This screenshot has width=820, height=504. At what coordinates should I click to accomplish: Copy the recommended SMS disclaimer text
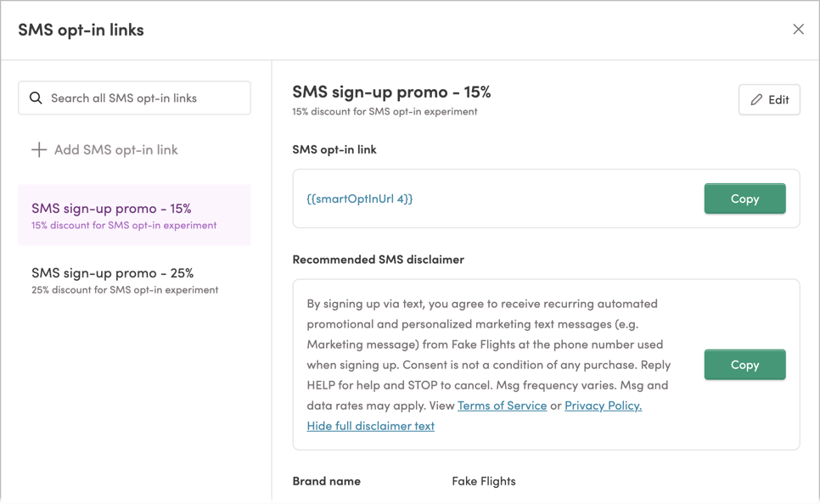[x=744, y=365]
